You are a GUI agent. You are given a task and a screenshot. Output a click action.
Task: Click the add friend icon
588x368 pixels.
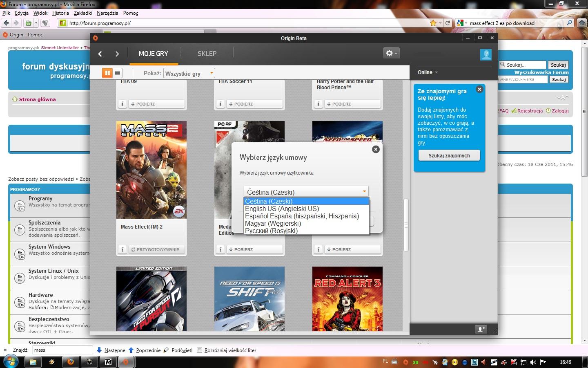(481, 329)
